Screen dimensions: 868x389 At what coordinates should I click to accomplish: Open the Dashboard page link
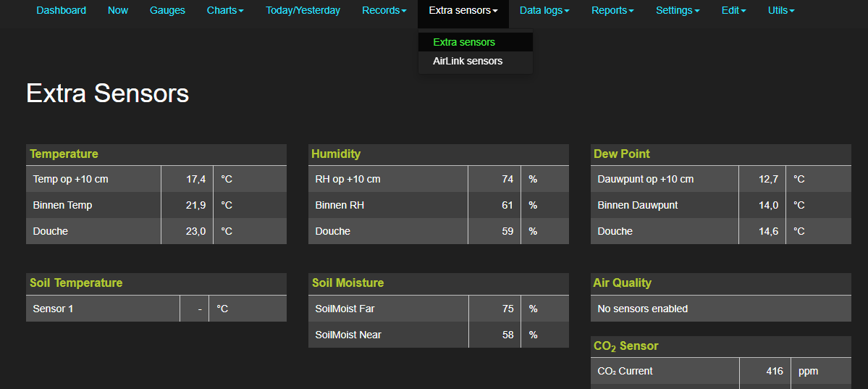pyautogui.click(x=61, y=10)
